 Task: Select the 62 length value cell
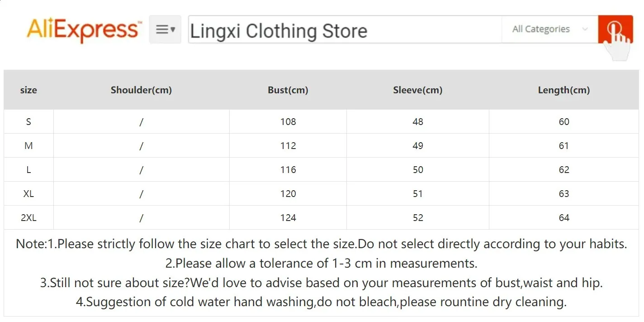563,170
